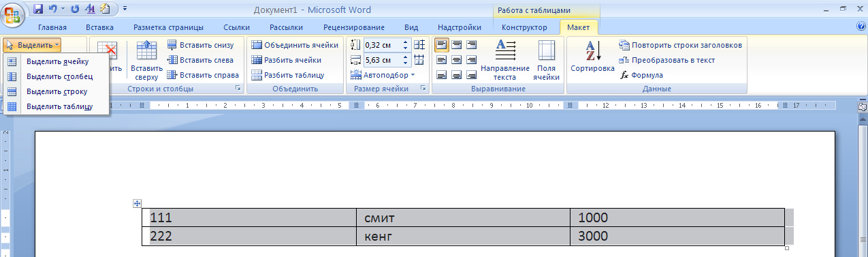Select align center right icon

click(x=471, y=60)
